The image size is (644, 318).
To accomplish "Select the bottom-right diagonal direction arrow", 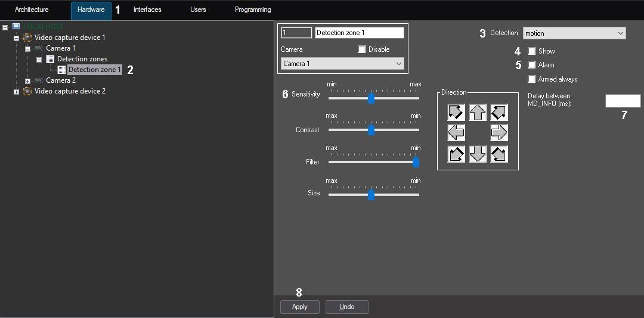I will pos(499,154).
